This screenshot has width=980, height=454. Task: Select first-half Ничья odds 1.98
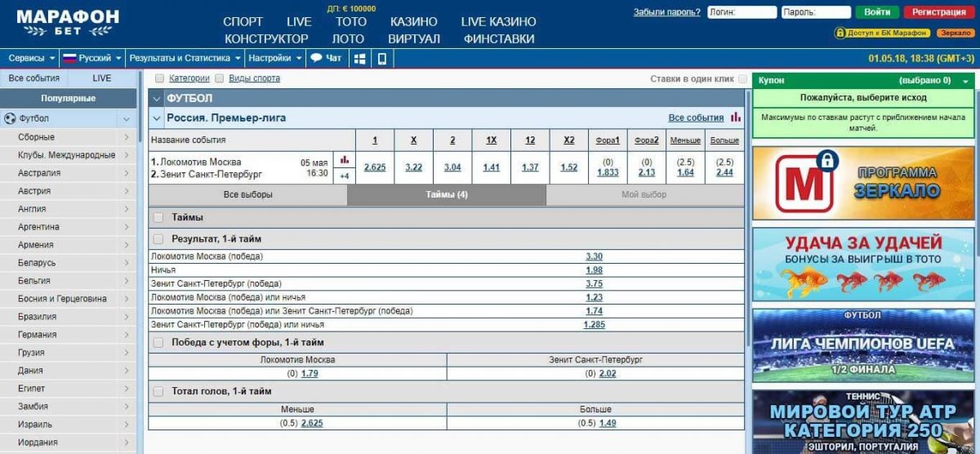(594, 270)
